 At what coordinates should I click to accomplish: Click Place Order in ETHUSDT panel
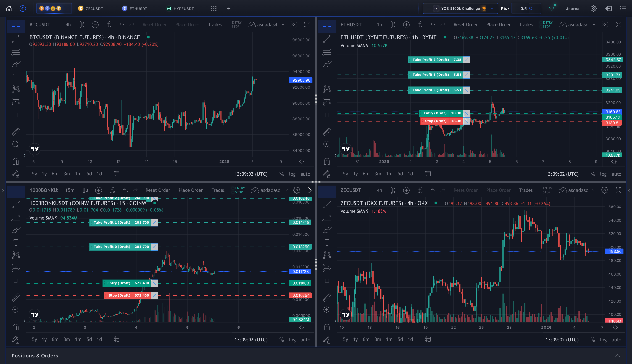click(x=498, y=25)
